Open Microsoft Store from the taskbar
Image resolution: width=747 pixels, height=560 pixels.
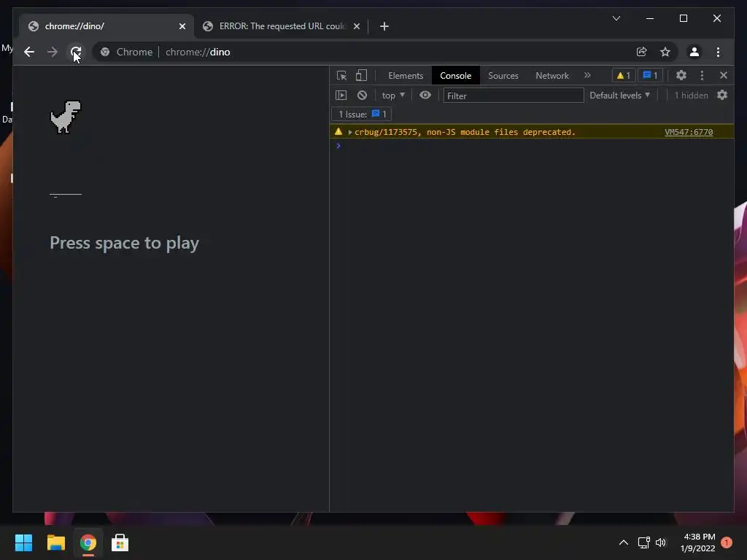(x=120, y=542)
